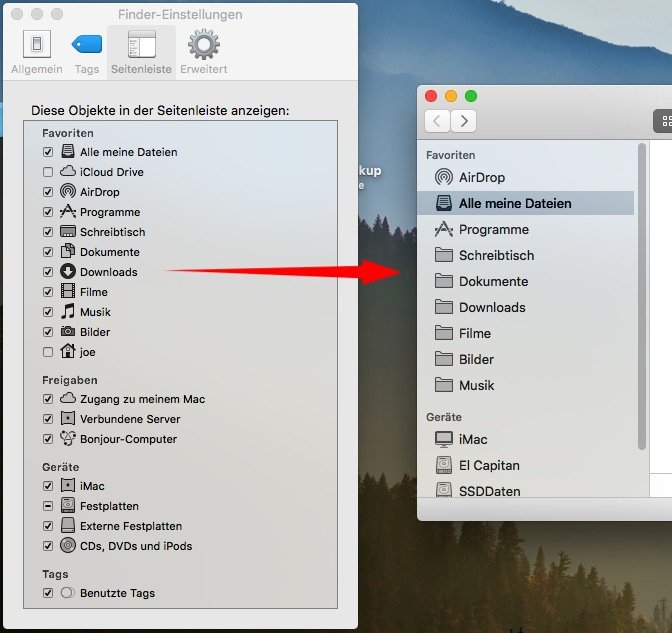Viewport: 672px width, 633px height.
Task: Select SSDDaten volume in Finder sidebar
Action: (525, 490)
